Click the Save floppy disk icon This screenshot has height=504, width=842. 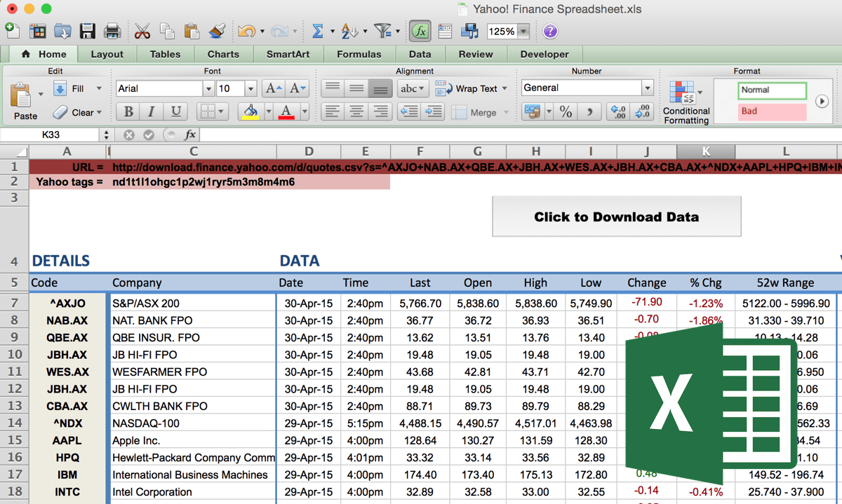[87, 31]
